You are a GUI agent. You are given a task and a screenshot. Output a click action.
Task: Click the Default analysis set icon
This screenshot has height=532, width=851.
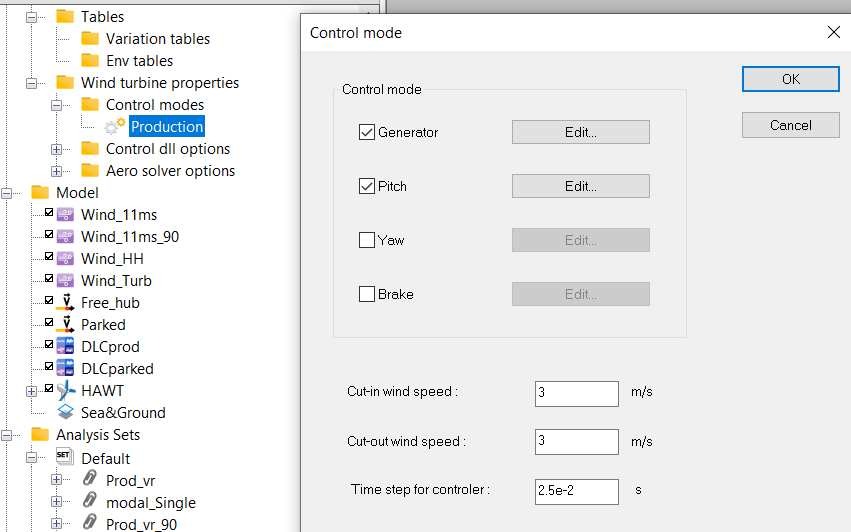(64, 457)
